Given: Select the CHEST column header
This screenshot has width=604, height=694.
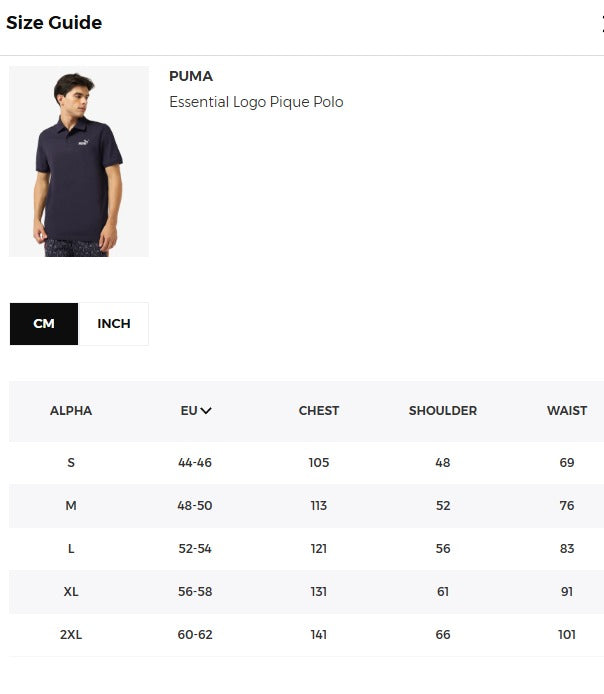Looking at the screenshot, I should point(319,411).
